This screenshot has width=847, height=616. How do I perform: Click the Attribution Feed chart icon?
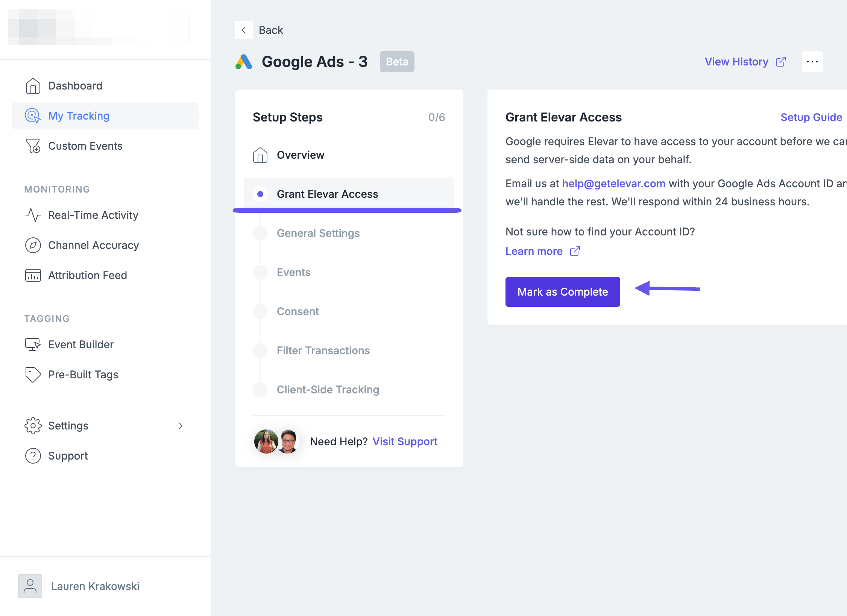coord(33,275)
